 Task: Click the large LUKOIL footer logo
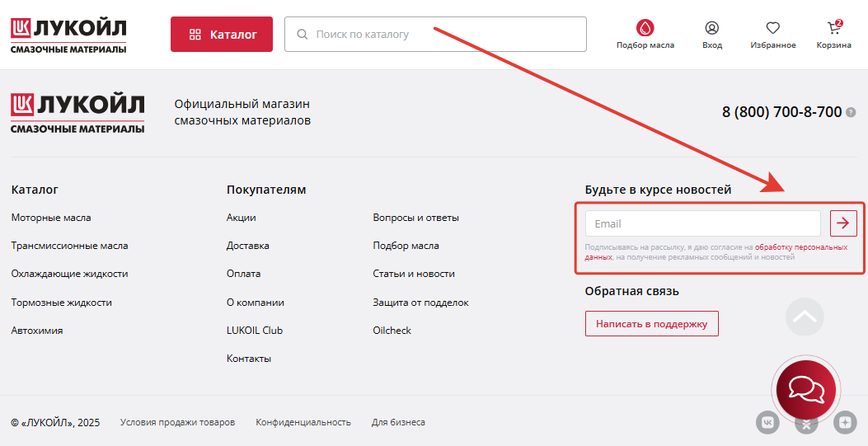pyautogui.click(x=77, y=114)
